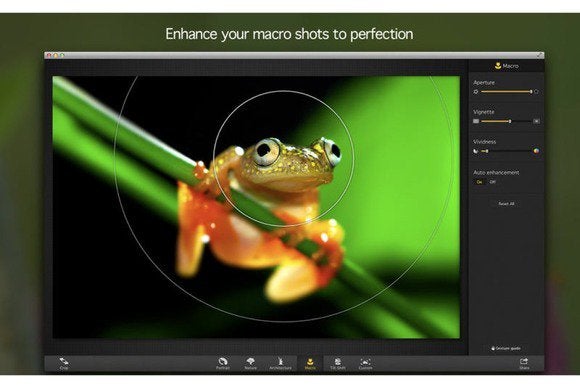Switch to Portrait focus mode

tap(223, 363)
